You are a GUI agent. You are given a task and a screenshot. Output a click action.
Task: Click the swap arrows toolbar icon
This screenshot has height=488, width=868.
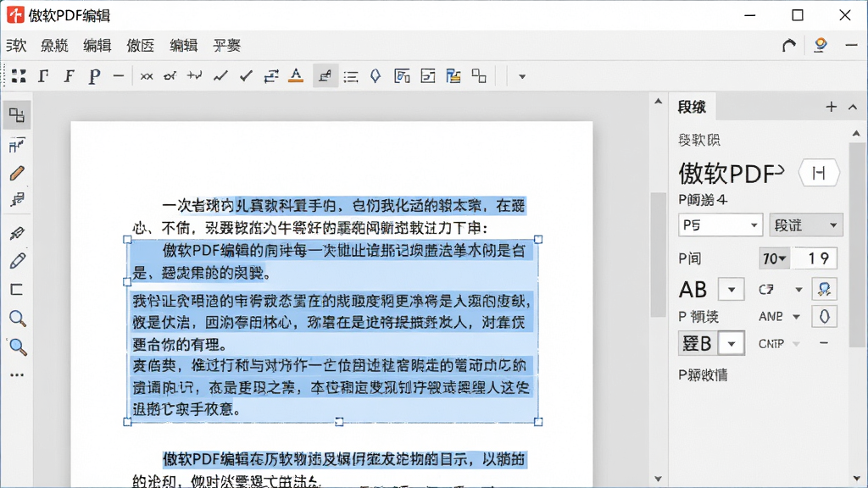coord(270,76)
